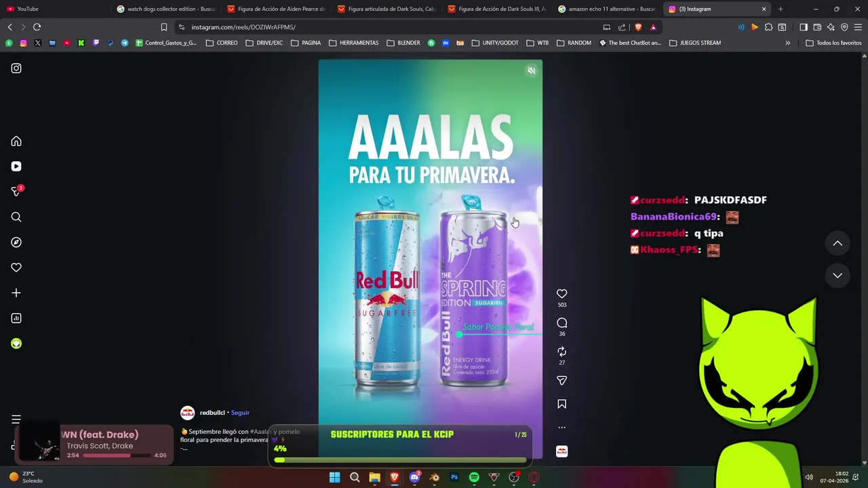868x488 pixels.
Task: Close the Instagram browser tab
Action: (764, 9)
